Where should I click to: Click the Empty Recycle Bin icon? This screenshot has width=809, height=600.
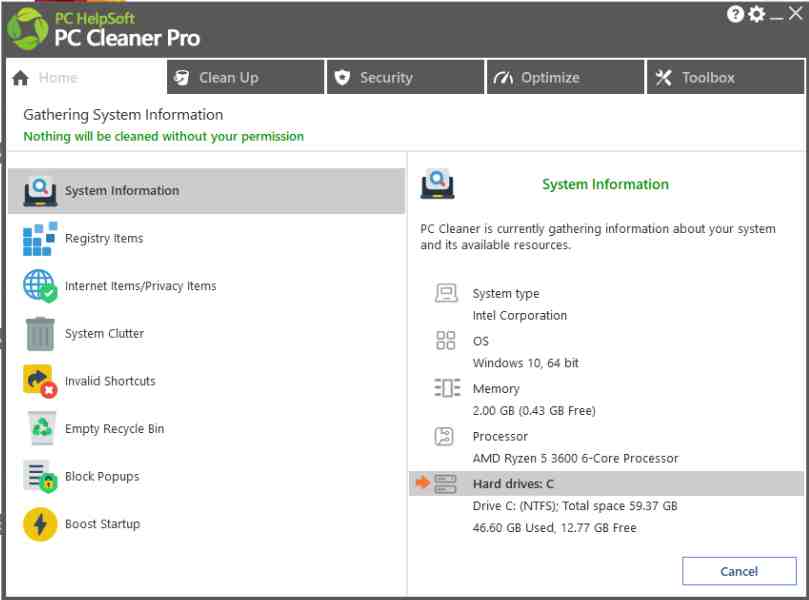point(40,428)
